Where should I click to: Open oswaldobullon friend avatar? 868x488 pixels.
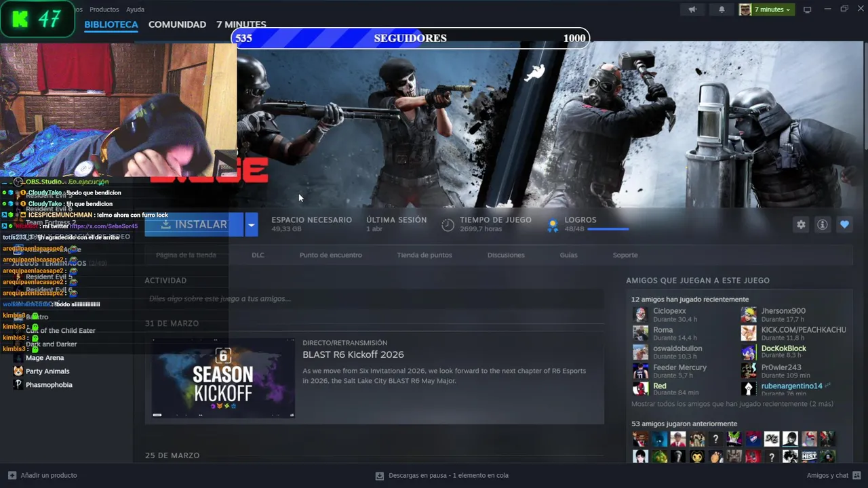tap(640, 352)
